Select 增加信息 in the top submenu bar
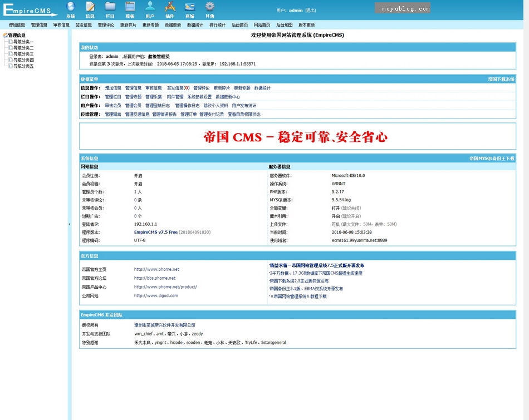Viewport: 529px width, 420px height. pyautogui.click(x=17, y=25)
